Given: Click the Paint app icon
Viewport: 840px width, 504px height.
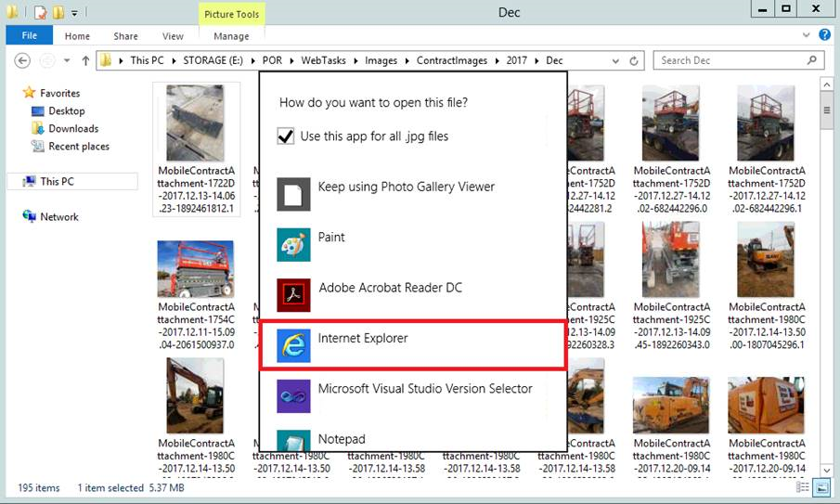Looking at the screenshot, I should pyautogui.click(x=293, y=244).
